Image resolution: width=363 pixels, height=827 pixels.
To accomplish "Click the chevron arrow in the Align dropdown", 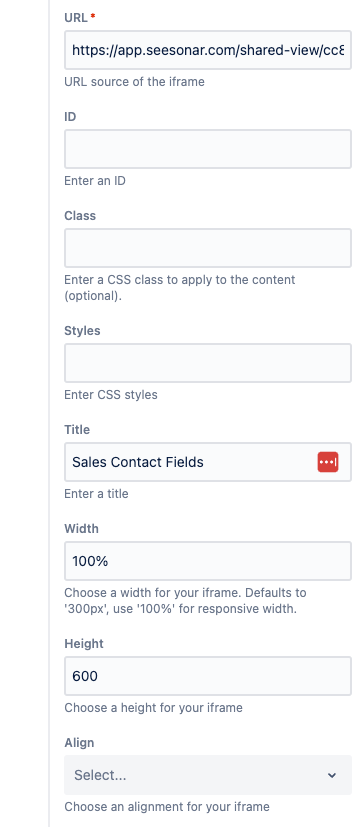I will coord(332,775).
